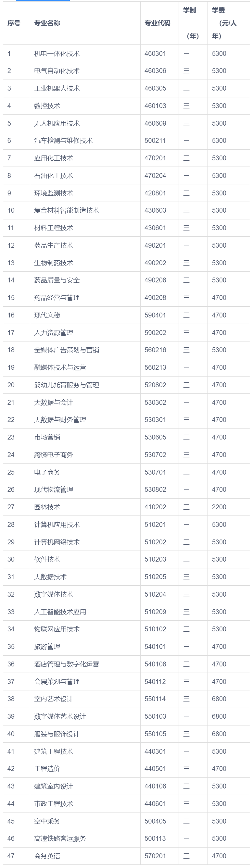Image resolution: width=252 pixels, height=868 pixels.
Task: Click the 婴幼儿托育服务与管理 major name
Action: coord(67,385)
